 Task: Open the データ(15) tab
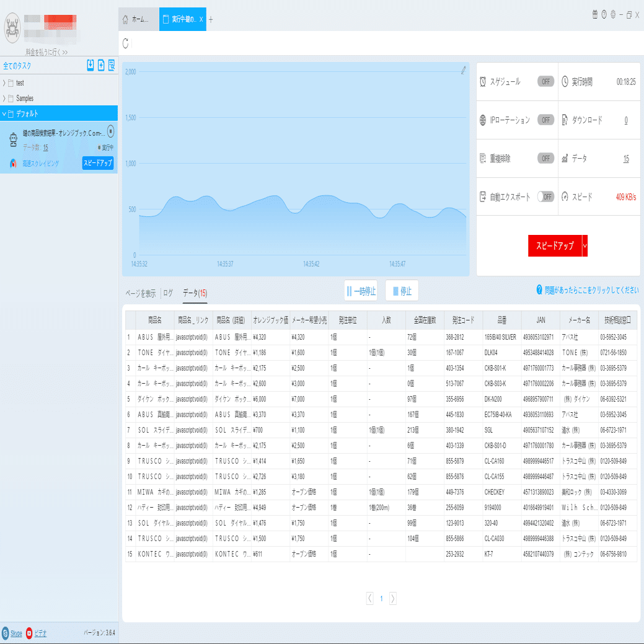coord(195,293)
